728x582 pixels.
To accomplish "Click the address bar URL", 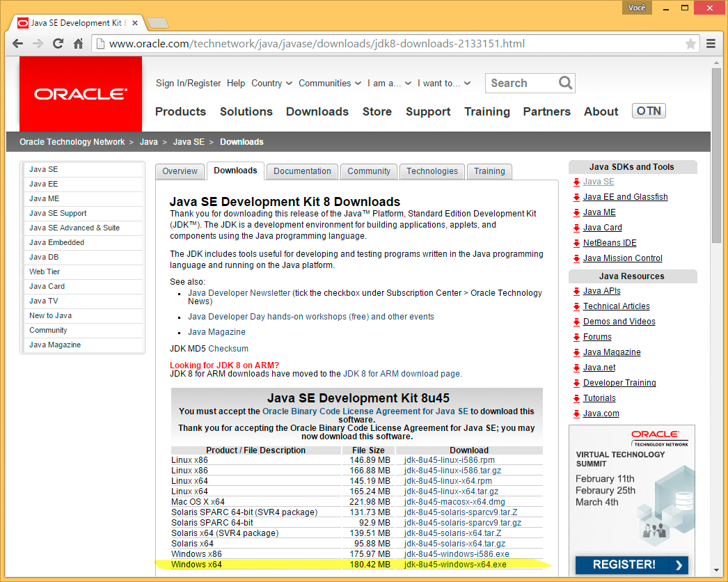I will [x=317, y=44].
